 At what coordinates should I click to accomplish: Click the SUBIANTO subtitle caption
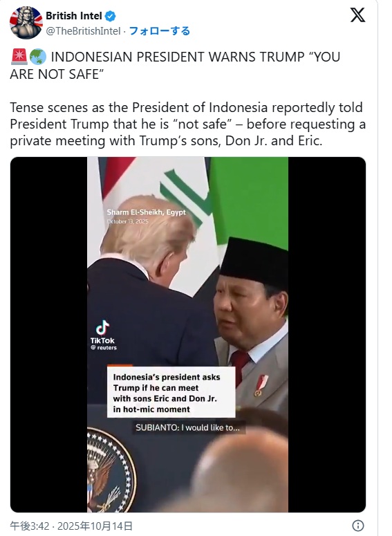187,427
